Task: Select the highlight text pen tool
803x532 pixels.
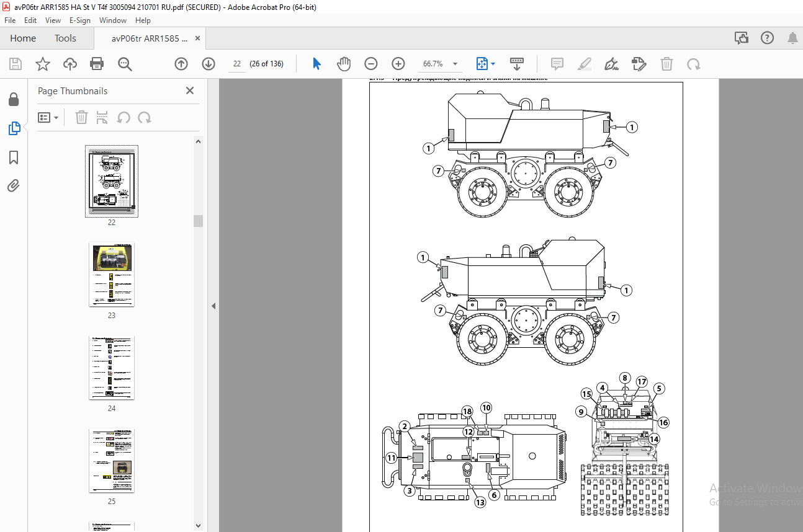Action: click(584, 64)
